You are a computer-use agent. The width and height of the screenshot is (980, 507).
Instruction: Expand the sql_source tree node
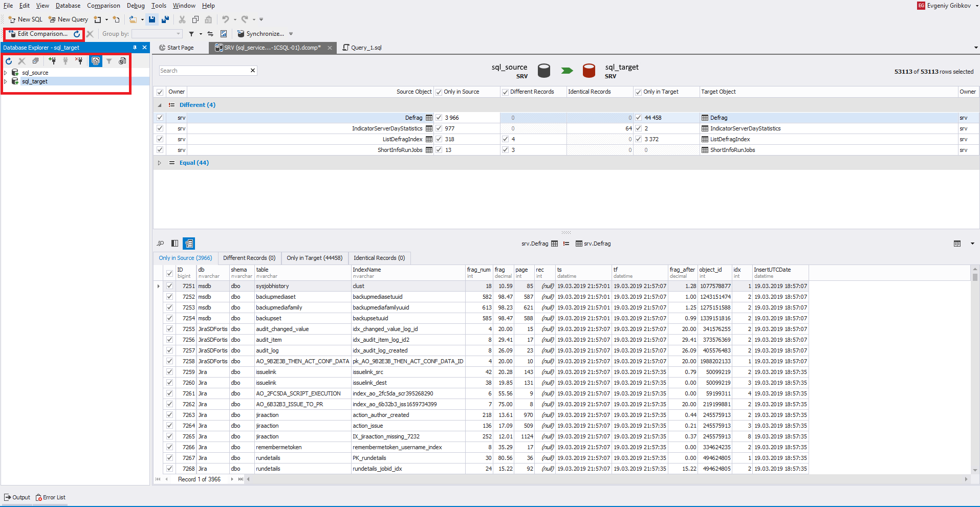click(x=6, y=73)
